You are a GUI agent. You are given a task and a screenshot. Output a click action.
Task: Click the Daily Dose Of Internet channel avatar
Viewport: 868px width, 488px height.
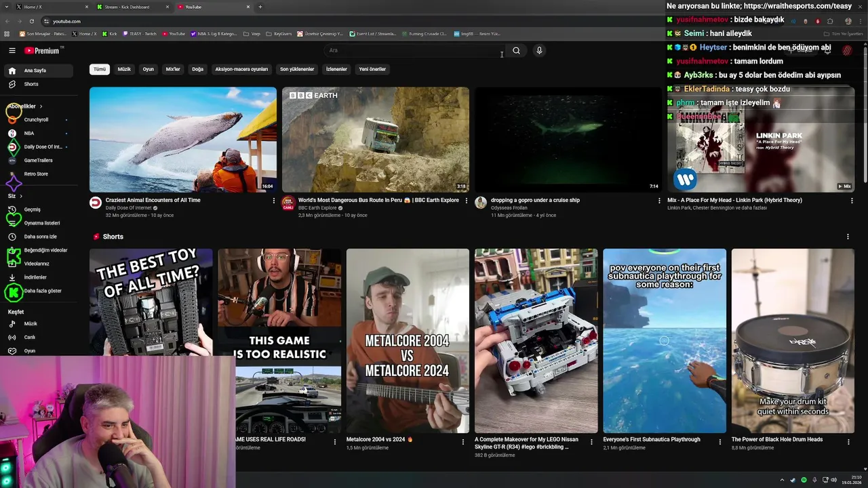(x=96, y=203)
